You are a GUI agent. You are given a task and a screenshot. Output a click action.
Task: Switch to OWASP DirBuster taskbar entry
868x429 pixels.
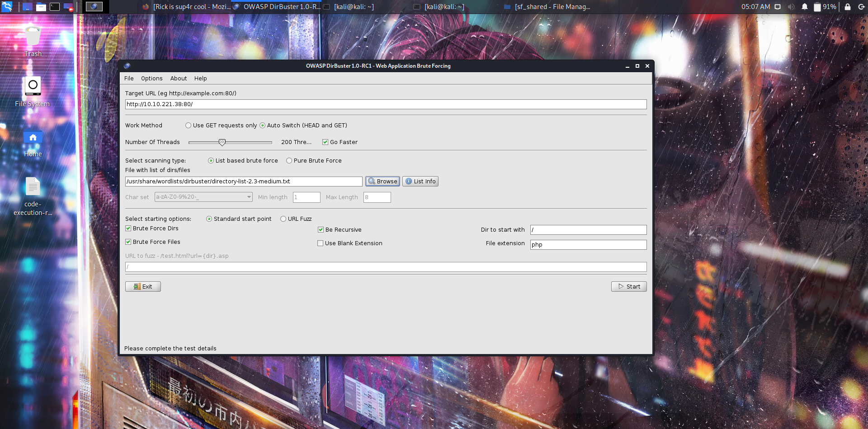point(276,7)
